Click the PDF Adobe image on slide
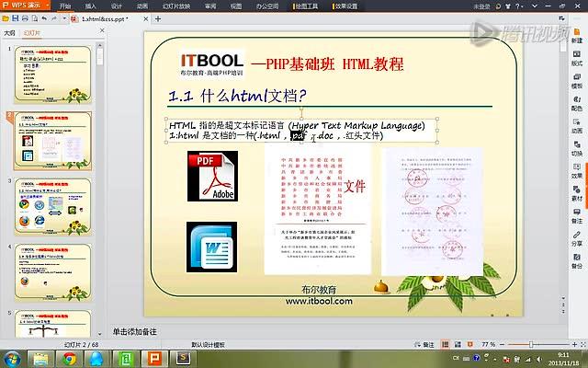588x368 pixels. [x=212, y=176]
